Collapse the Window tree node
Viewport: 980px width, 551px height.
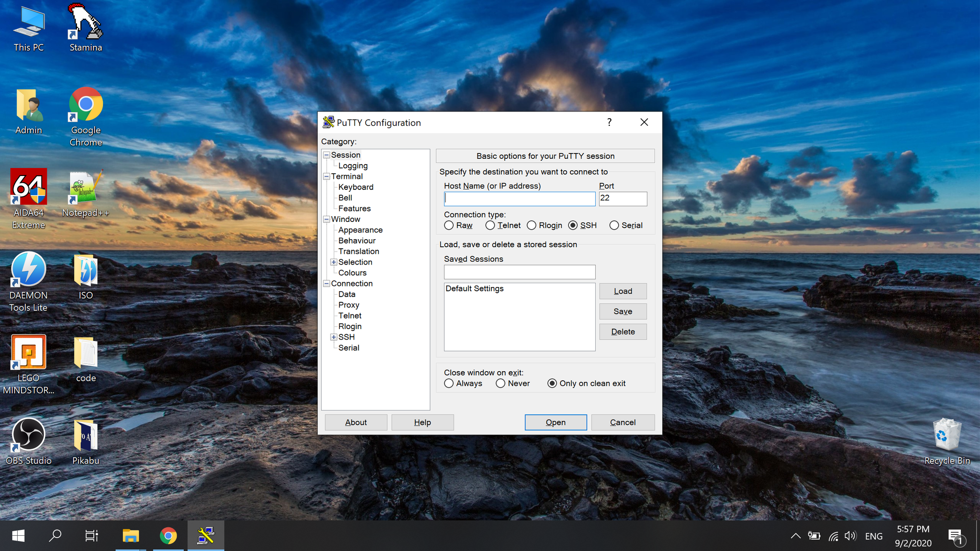326,219
